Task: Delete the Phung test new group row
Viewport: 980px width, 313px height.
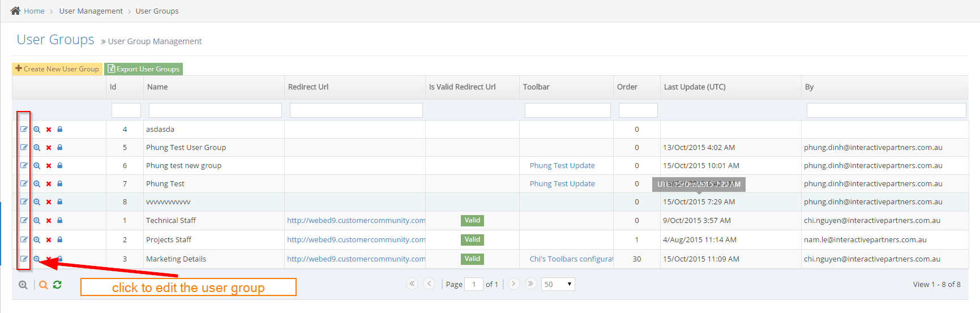Action: click(x=49, y=166)
